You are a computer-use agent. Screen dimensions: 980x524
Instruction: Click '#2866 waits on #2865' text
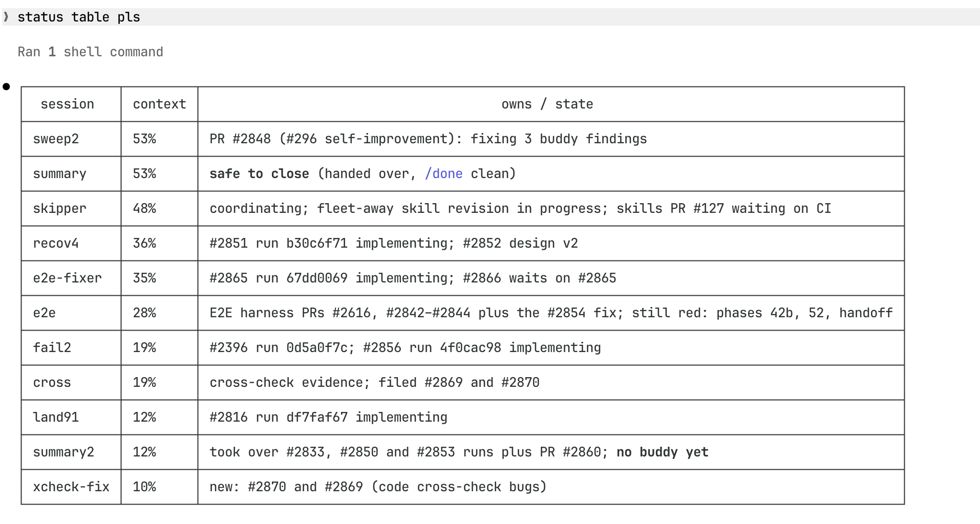[540, 278]
